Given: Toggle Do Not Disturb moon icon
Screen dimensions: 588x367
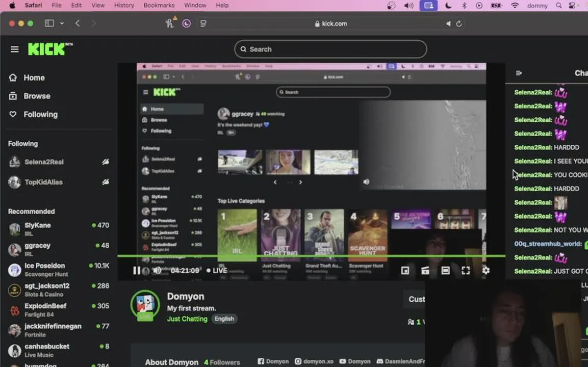Looking at the screenshot, I should point(448,6).
